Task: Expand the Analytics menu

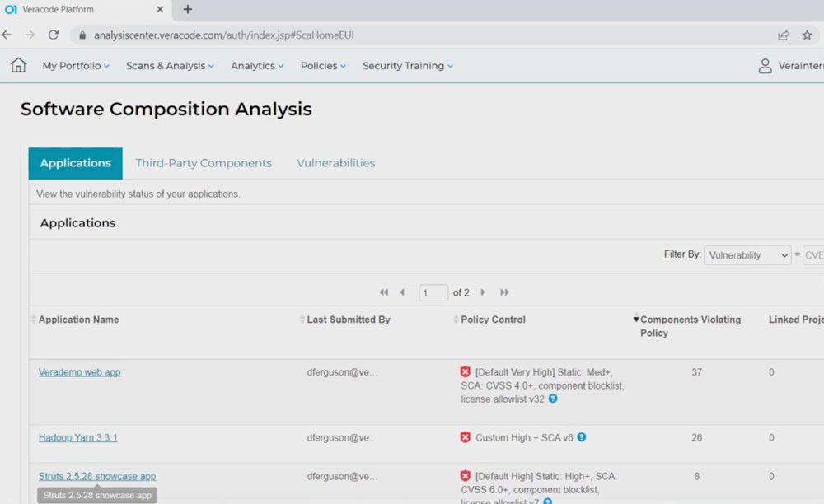Action: pyautogui.click(x=256, y=66)
